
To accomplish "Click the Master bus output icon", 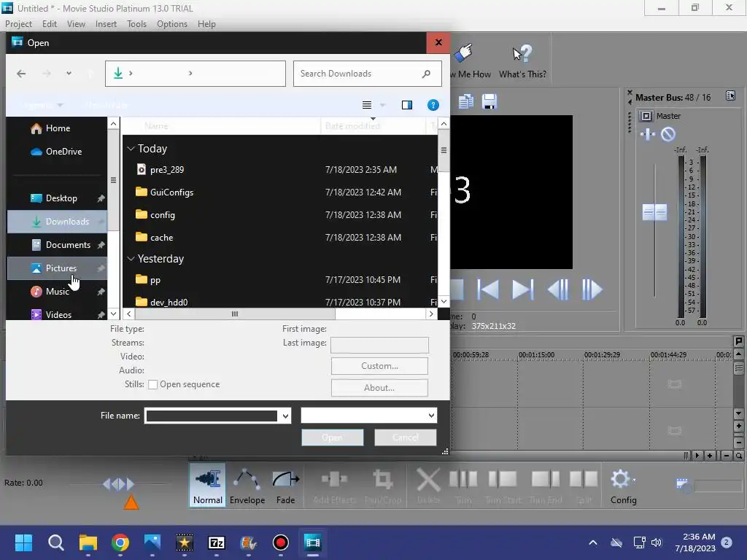I will tap(646, 116).
